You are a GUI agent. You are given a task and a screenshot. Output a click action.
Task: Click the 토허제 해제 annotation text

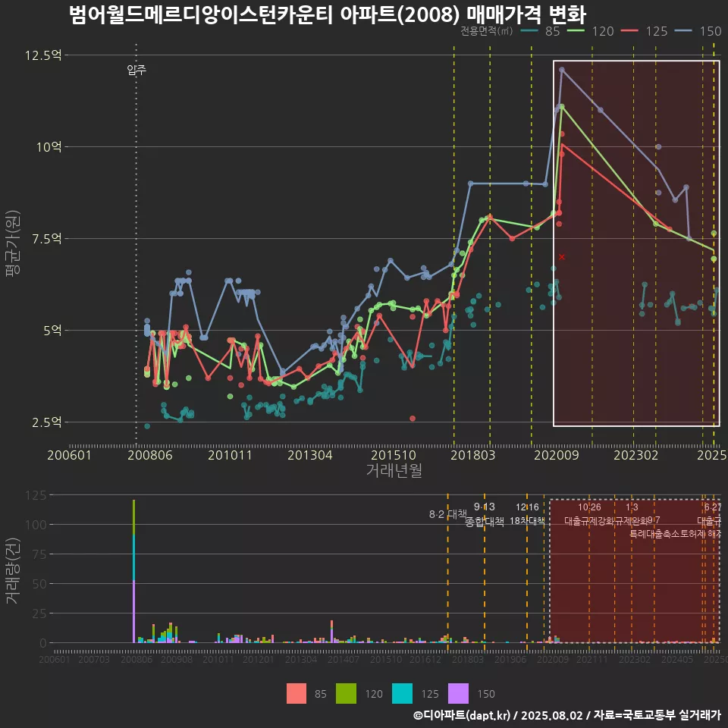(700, 534)
